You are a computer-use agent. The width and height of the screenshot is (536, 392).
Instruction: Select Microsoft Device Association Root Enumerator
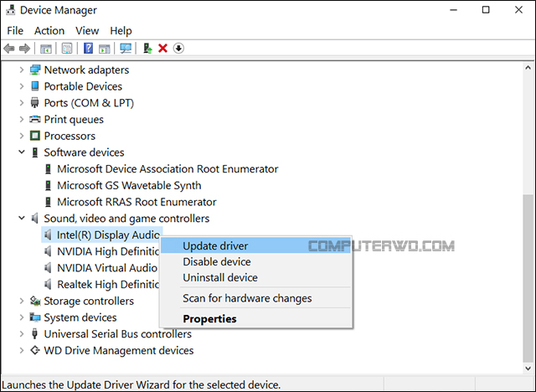167,169
